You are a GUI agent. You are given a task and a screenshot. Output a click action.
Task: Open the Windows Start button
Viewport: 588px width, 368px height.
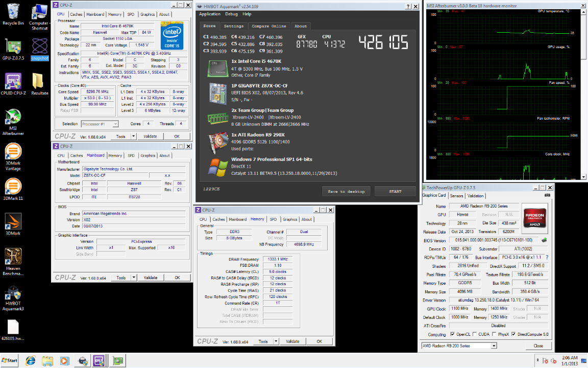10,360
